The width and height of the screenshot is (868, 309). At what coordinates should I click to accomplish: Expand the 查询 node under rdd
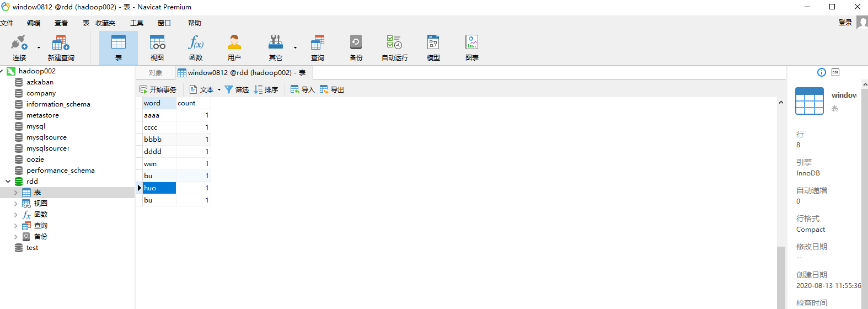[x=15, y=226]
